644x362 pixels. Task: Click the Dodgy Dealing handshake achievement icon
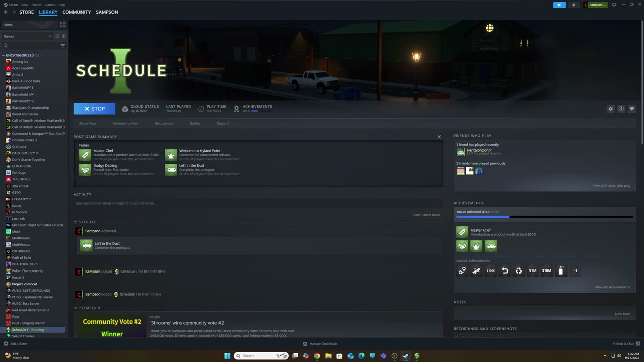click(85, 170)
